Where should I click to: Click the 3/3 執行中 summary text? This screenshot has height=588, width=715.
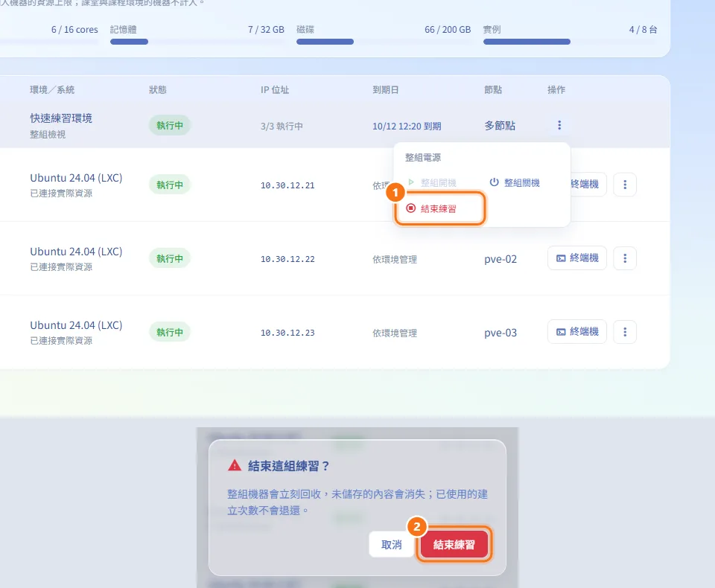[282, 127]
